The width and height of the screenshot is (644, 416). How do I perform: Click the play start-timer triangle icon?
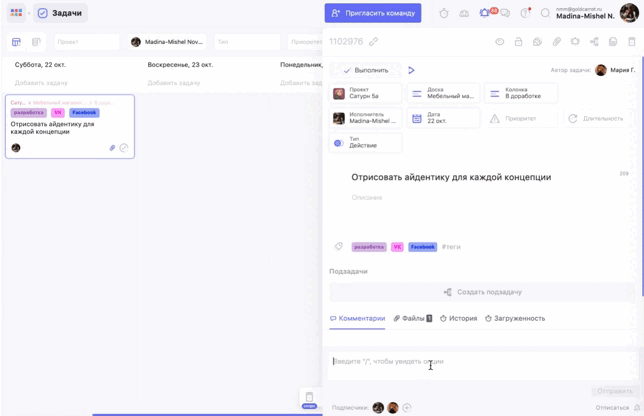click(x=411, y=70)
